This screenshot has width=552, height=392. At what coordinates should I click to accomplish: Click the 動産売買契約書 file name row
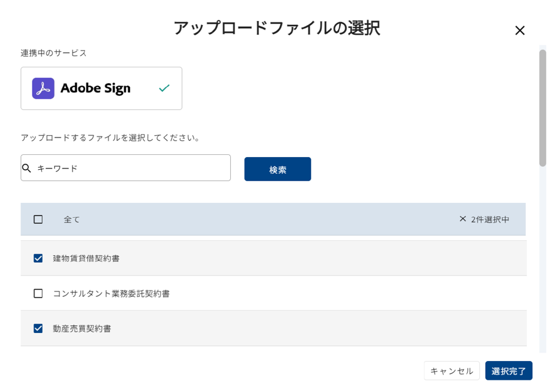pyautogui.click(x=274, y=329)
